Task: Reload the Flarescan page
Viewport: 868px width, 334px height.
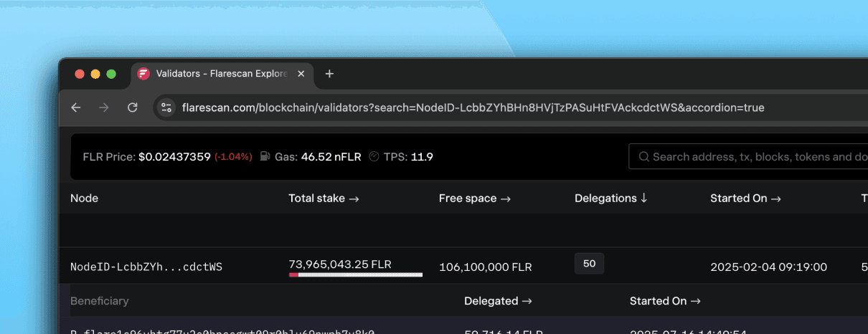Action: pos(132,108)
